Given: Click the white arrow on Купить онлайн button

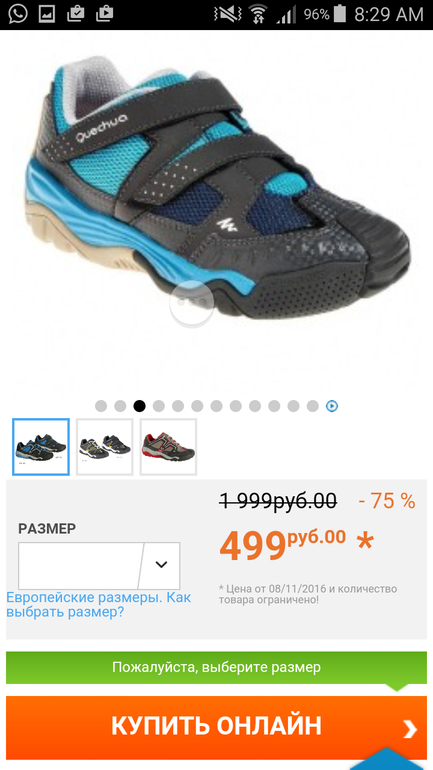Looking at the screenshot, I should pos(409,729).
